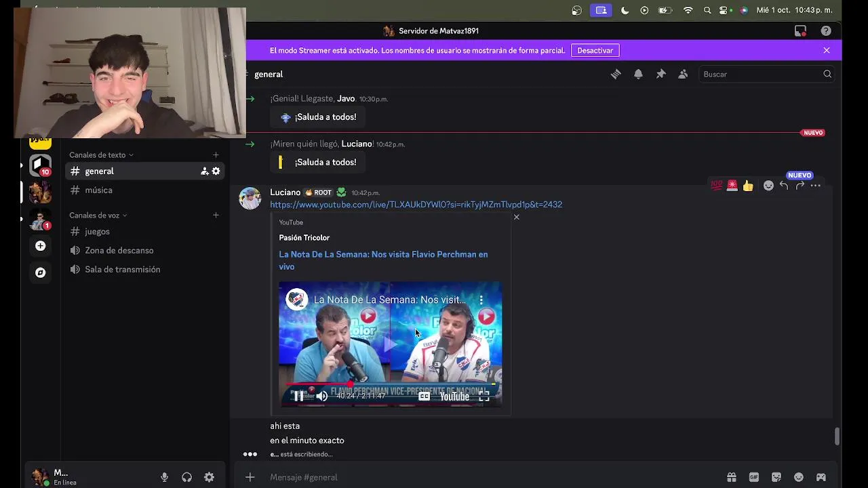
Task: Open the video's three-dot more menu
Action: (x=481, y=300)
